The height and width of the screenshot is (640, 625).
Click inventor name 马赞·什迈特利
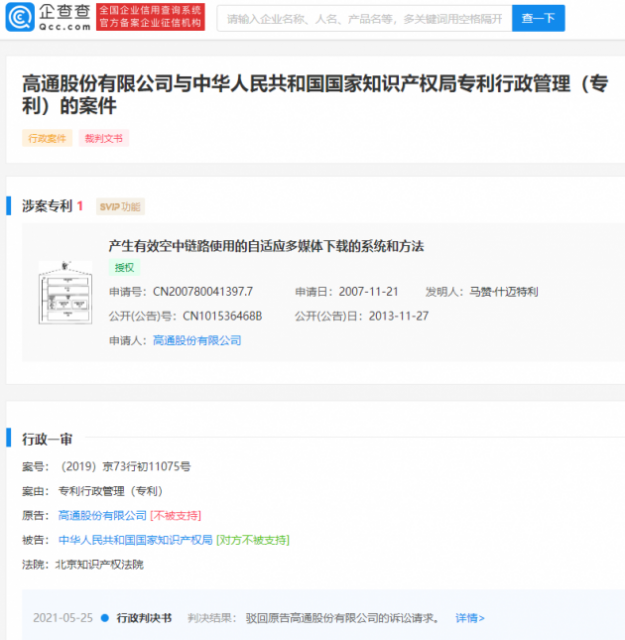tap(503, 291)
